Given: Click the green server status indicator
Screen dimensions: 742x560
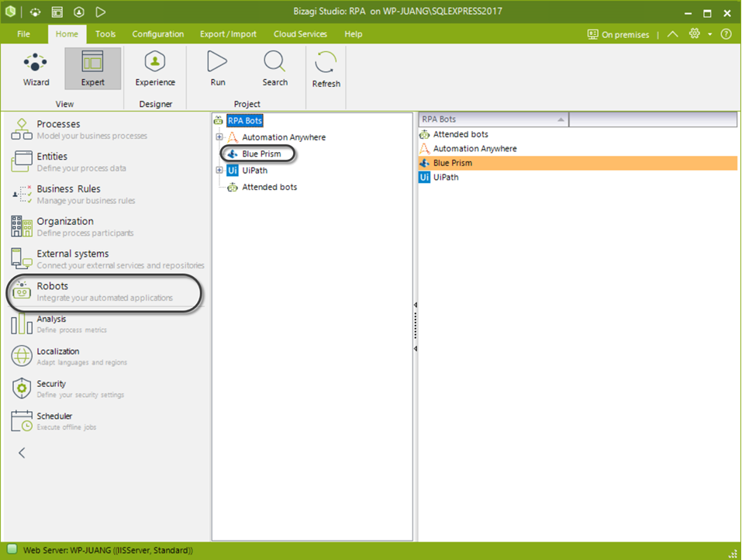Looking at the screenshot, I should point(12,549).
